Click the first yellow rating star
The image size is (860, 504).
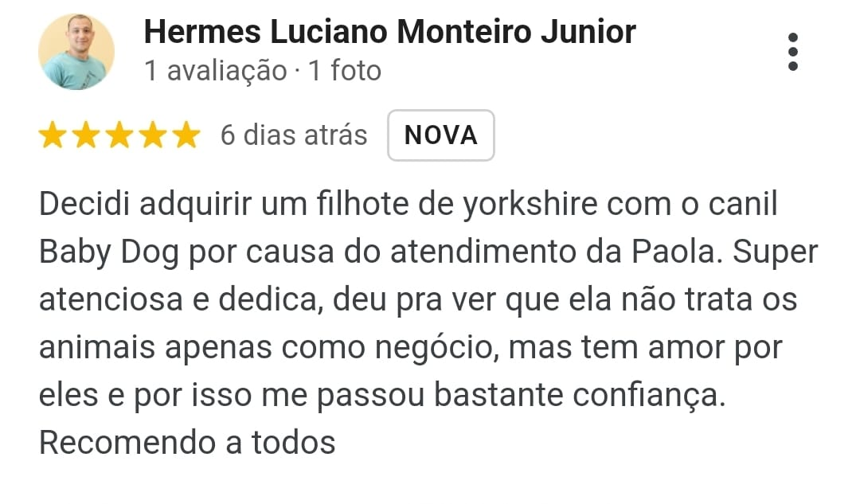[53, 136]
